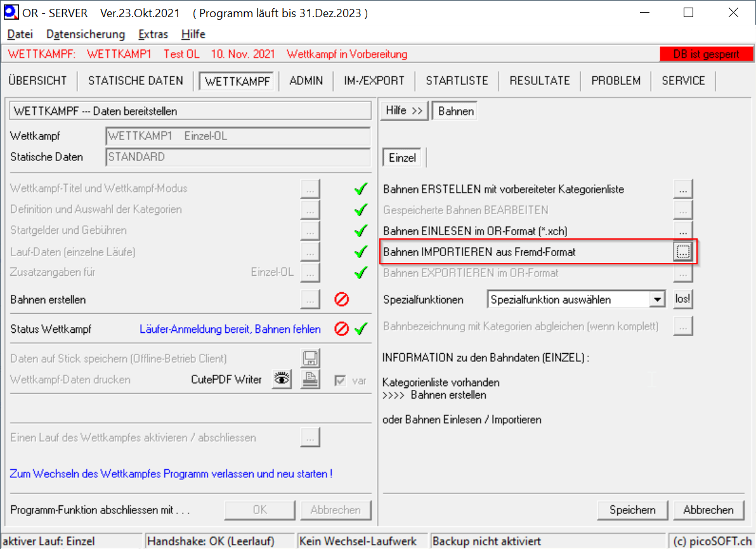Click the Wettkampf name input field
The height and width of the screenshot is (549, 756).
(238, 136)
